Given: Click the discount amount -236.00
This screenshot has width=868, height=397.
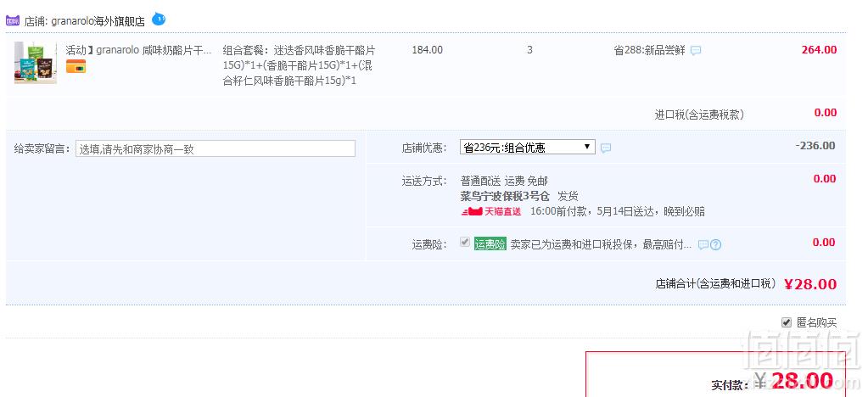Looking at the screenshot, I should 815,146.
